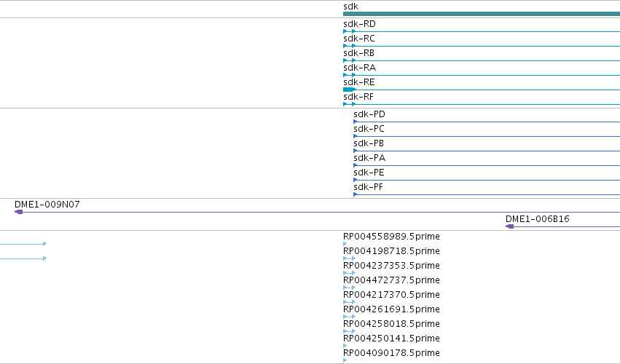Click RP004558989.5prime feature label
This screenshot has height=364, width=620.
(x=391, y=237)
